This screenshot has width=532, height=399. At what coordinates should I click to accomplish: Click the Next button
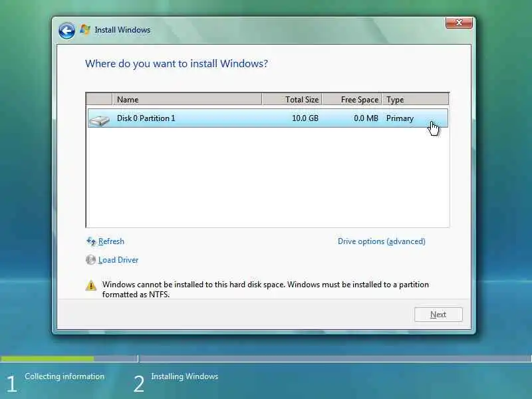(438, 315)
